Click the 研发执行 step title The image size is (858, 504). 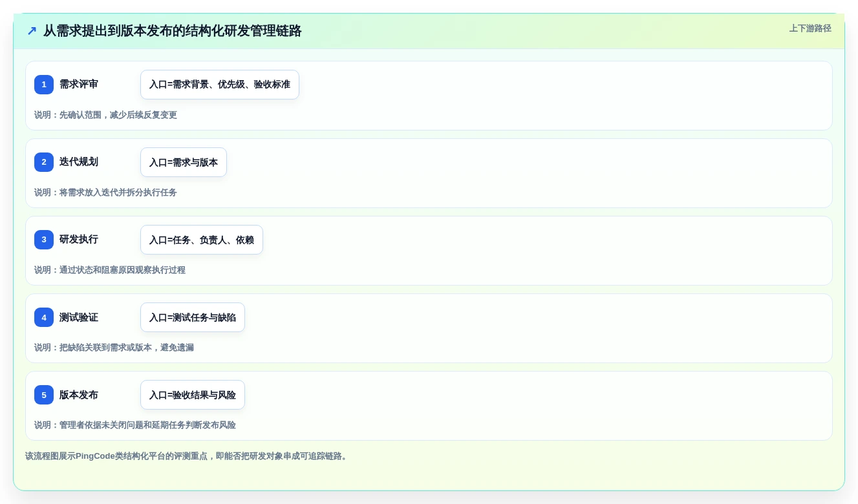tap(79, 240)
